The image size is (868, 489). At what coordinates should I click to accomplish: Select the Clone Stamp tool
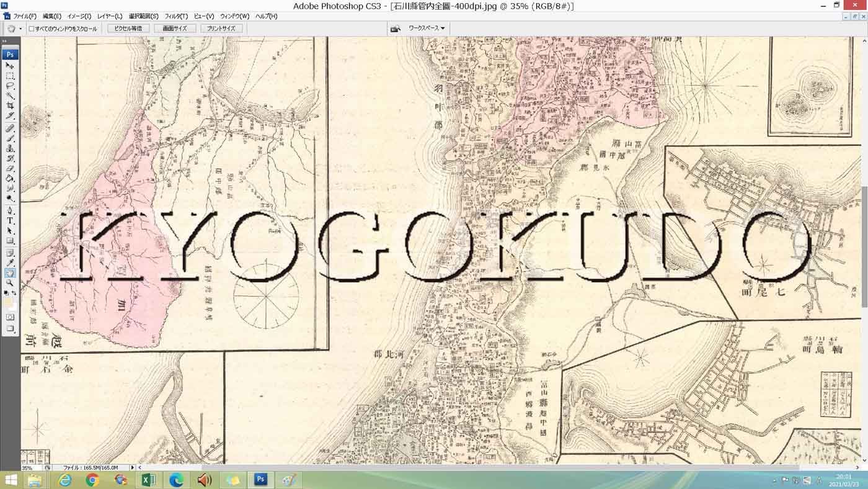pyautogui.click(x=10, y=148)
